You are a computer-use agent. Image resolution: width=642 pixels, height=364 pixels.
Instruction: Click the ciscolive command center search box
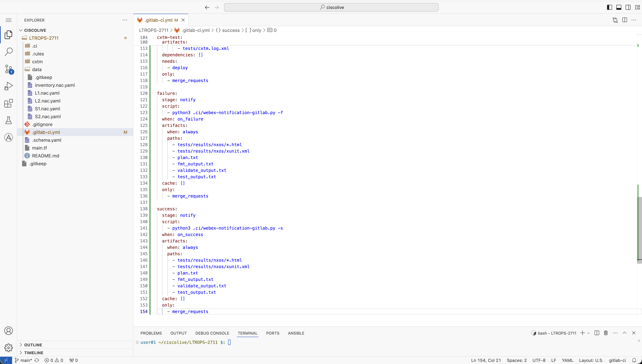pos(331,7)
